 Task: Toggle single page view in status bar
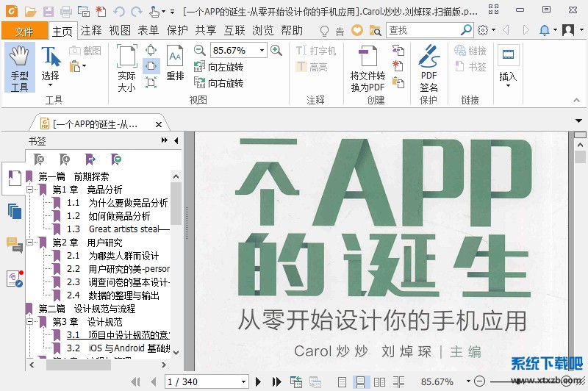[342, 381]
